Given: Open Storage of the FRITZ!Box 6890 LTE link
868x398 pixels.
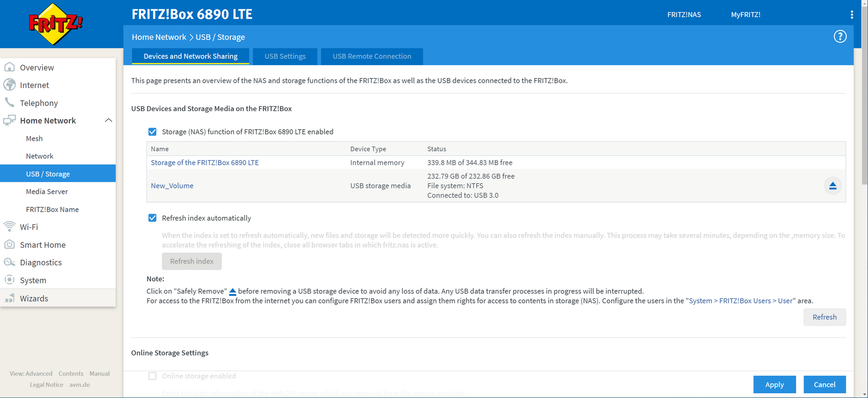Looking at the screenshot, I should coord(205,162).
